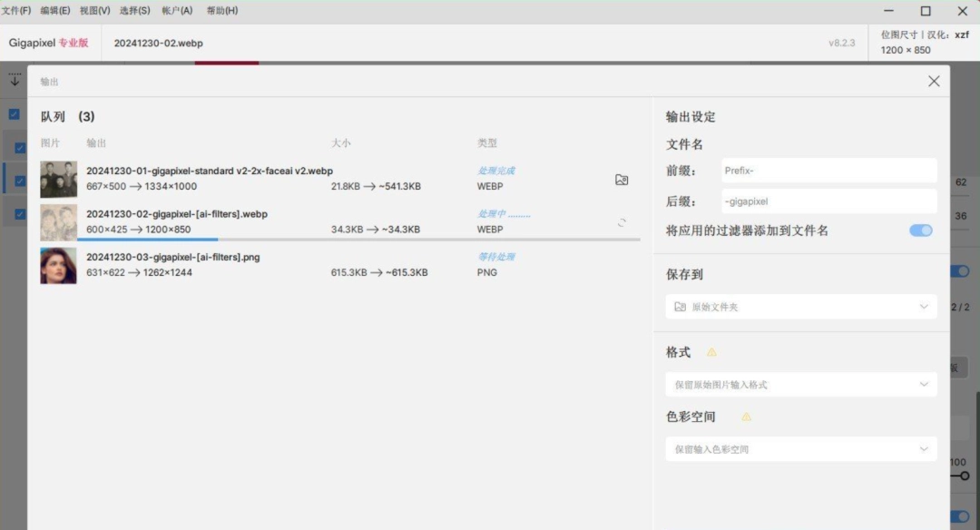The image size is (980, 530).
Task: Click the 等待处理 status text
Action: tap(496, 257)
